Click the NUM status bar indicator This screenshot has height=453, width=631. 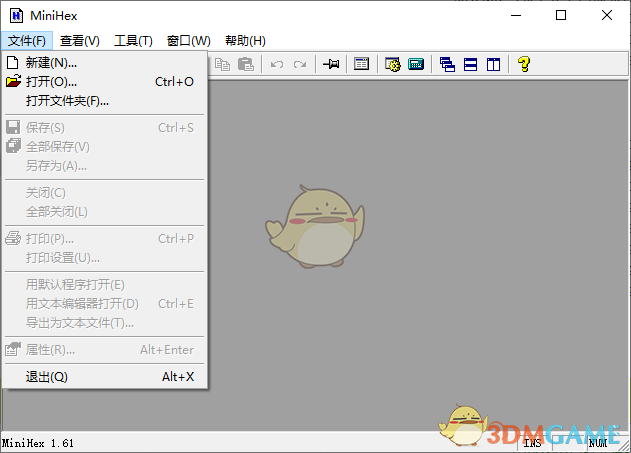coord(598,443)
